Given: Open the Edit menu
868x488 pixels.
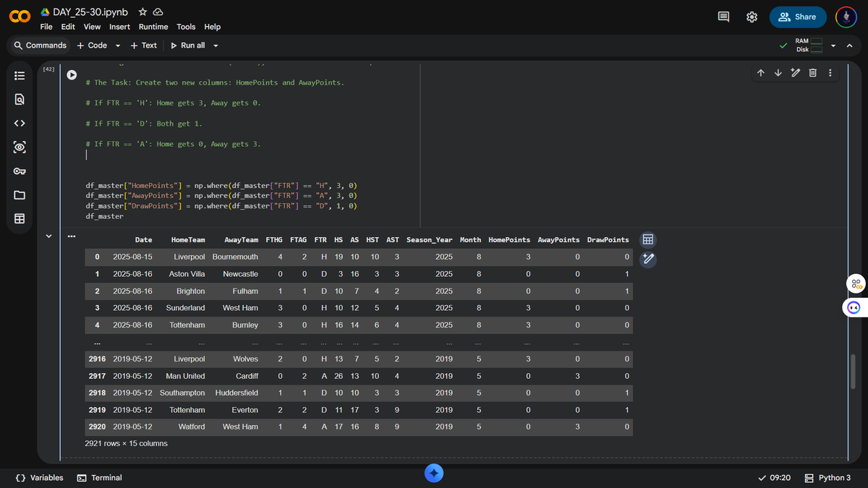Looking at the screenshot, I should tap(68, 27).
